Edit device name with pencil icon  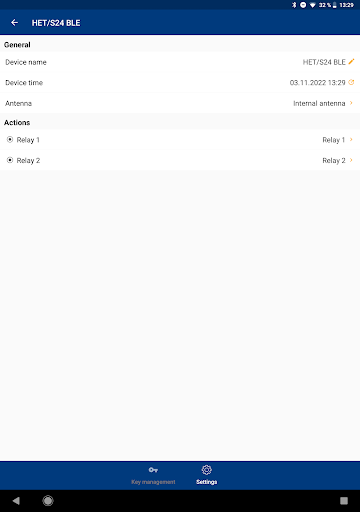(351, 62)
